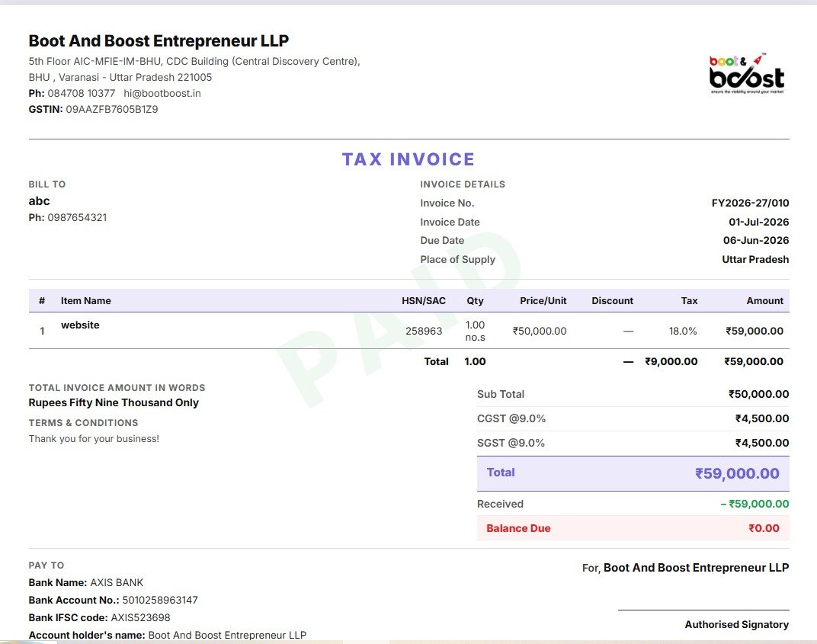
Task: Select customer phone 0987654321
Action: pos(77,218)
